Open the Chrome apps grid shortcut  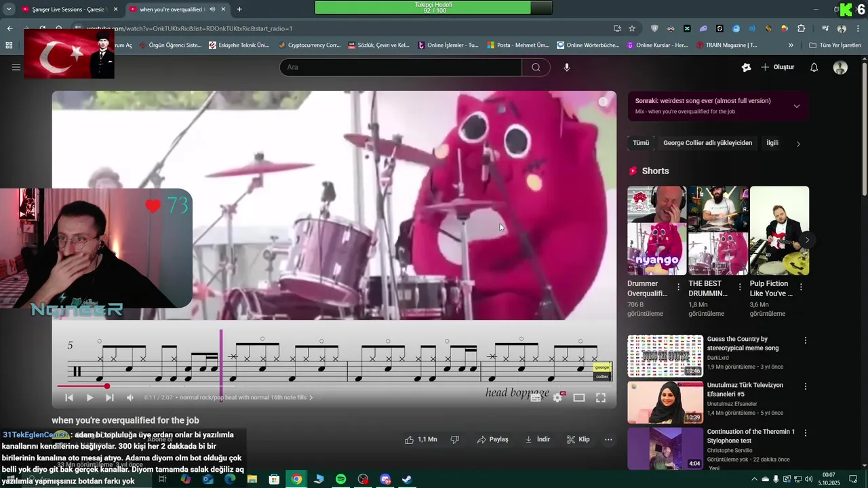tap(9, 45)
